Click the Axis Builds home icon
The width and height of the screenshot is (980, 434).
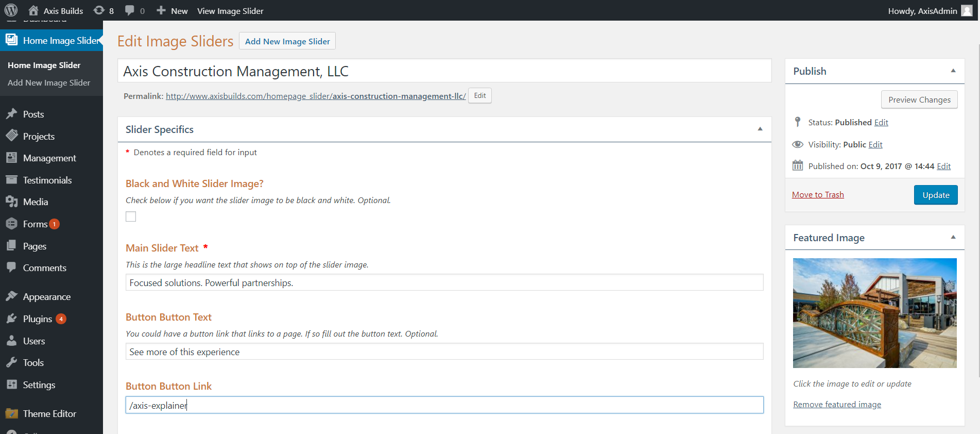[x=33, y=10]
